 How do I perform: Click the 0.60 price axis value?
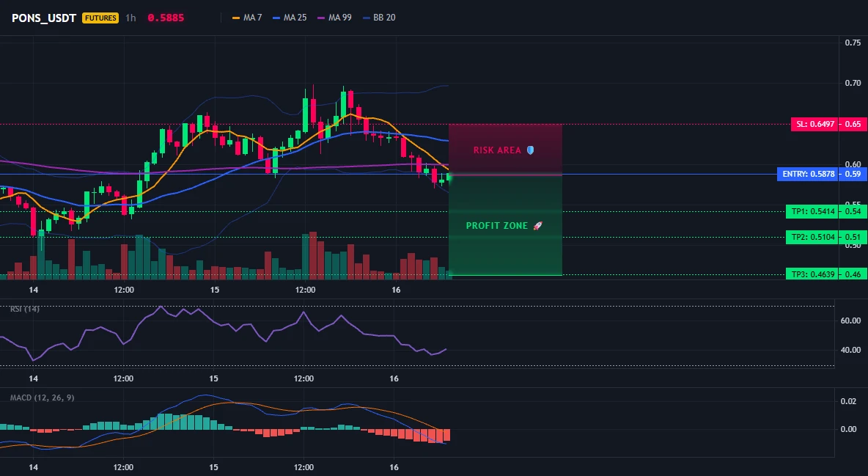coord(853,164)
